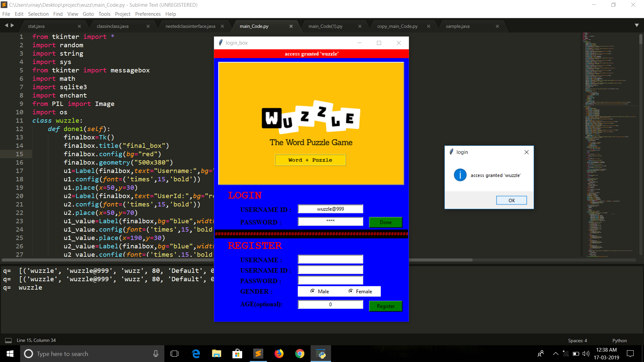The image size is (644, 362).
Task: Open the tab overflow dropdown arrow in Sublime
Action: pos(637,25)
